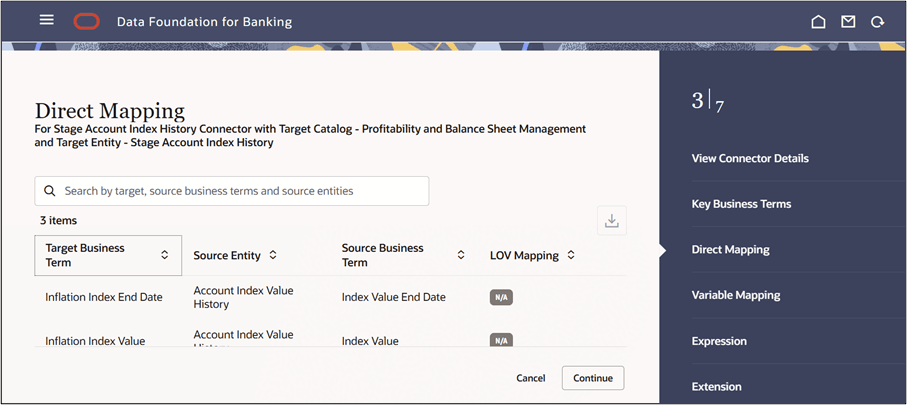Sort by Source Entity column
Screen dimensions: 907x405
pos(273,255)
